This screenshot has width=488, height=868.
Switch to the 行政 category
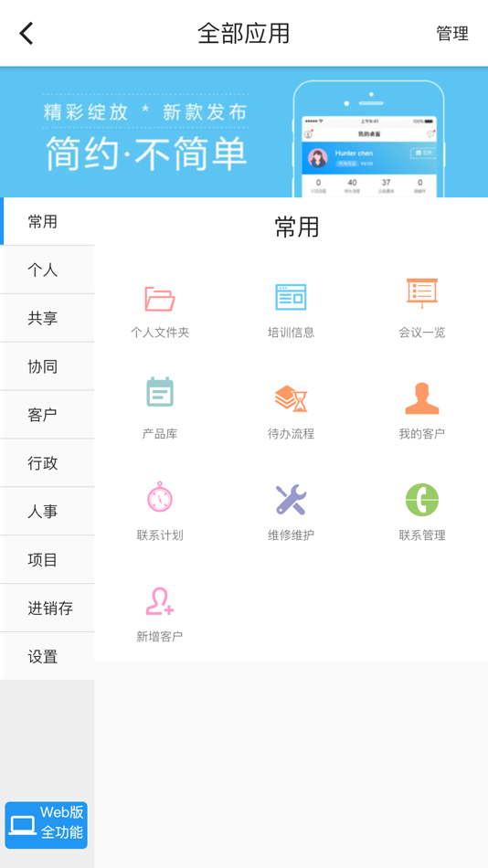point(48,463)
